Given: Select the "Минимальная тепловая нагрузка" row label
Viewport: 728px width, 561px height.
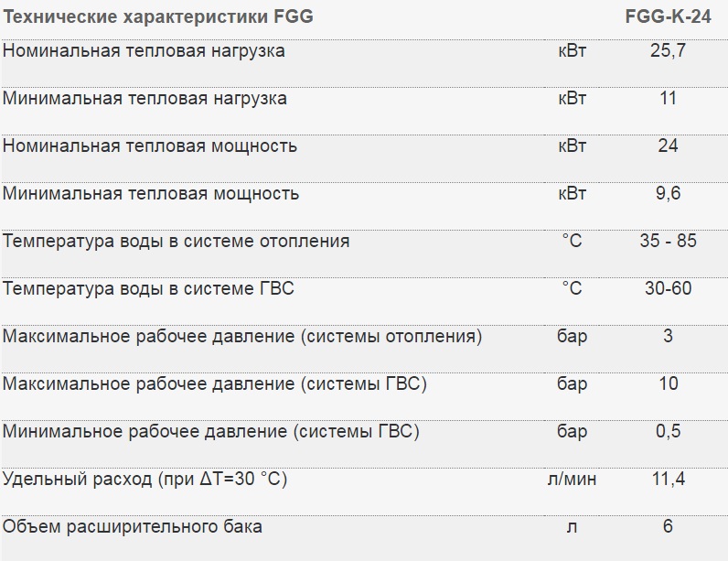Looking at the screenshot, I should (145, 99).
